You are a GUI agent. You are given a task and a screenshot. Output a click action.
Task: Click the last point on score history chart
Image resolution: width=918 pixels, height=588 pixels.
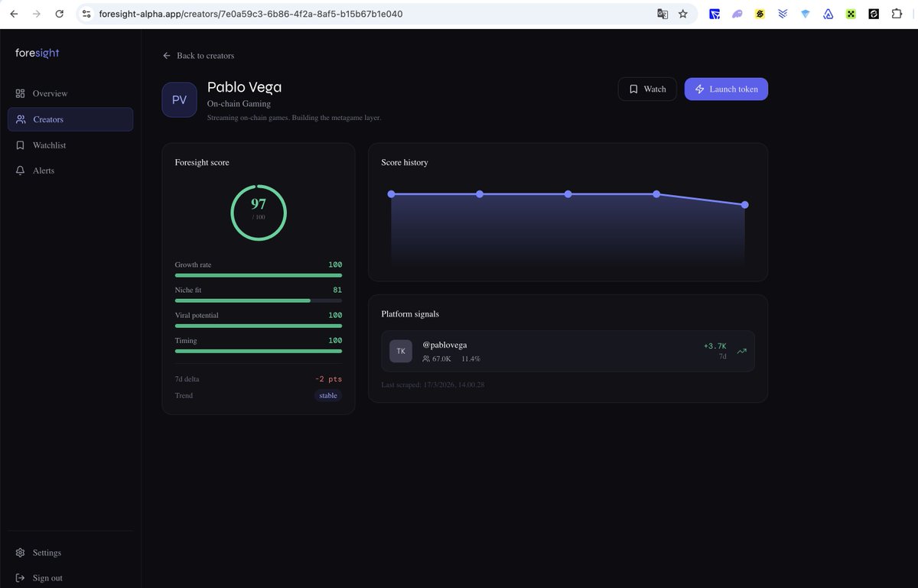[x=745, y=205]
